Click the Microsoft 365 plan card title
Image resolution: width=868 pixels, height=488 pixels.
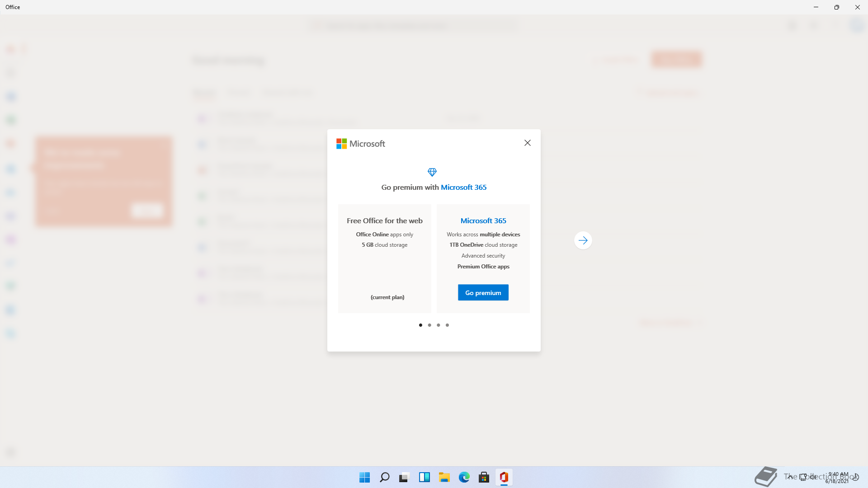pyautogui.click(x=483, y=221)
